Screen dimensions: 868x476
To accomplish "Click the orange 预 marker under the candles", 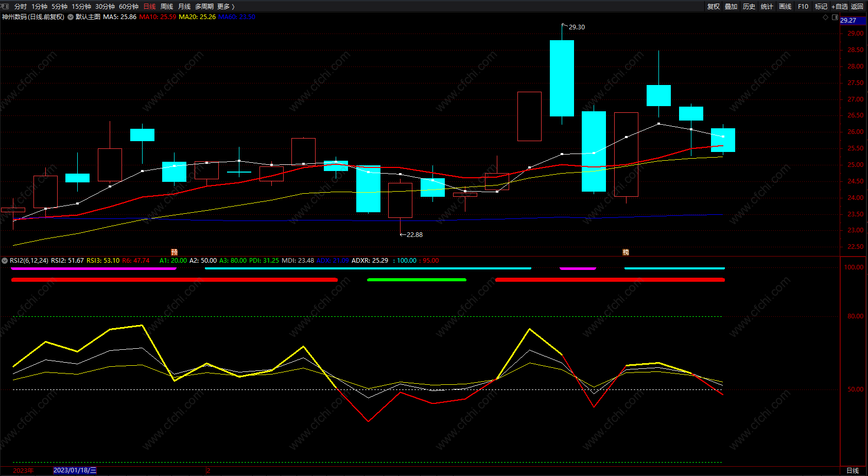I will (x=175, y=252).
